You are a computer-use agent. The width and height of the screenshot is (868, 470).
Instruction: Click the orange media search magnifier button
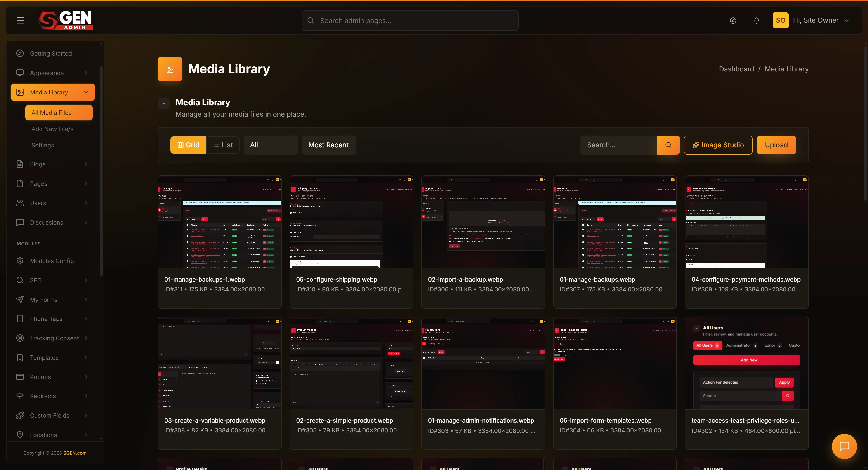pos(668,145)
